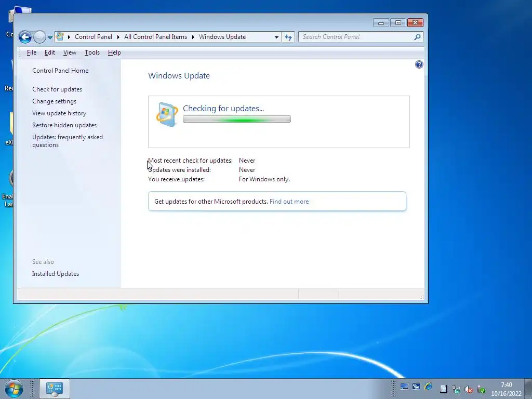The image size is (532, 399).
Task: Click Restore hidden updates
Action: coord(64,125)
